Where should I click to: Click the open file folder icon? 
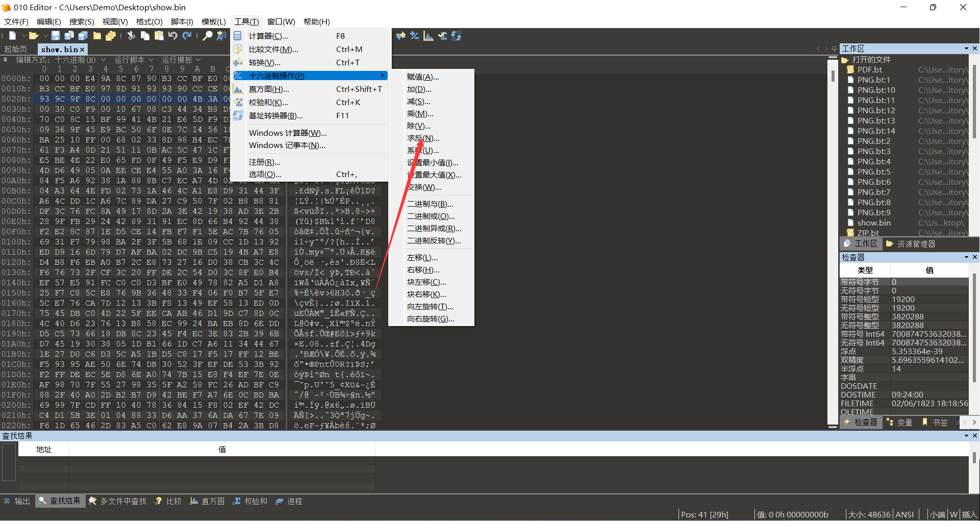pyautogui.click(x=34, y=36)
